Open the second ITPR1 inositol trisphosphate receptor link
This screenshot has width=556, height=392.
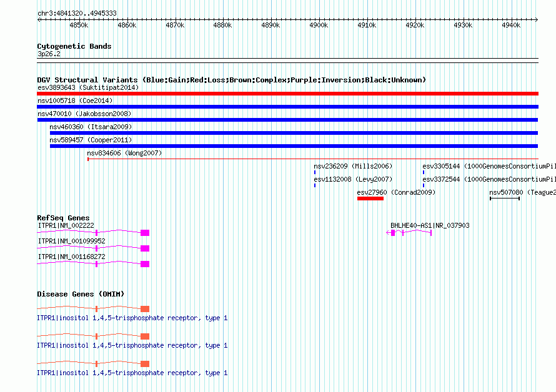click(132, 345)
